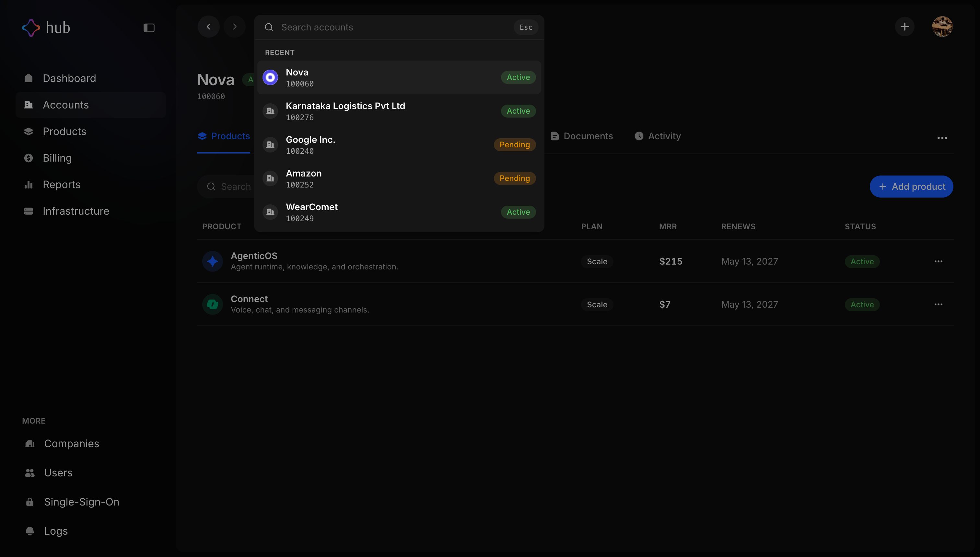Click the Billing dollar icon
This screenshot has height=557, width=980.
[x=29, y=158]
